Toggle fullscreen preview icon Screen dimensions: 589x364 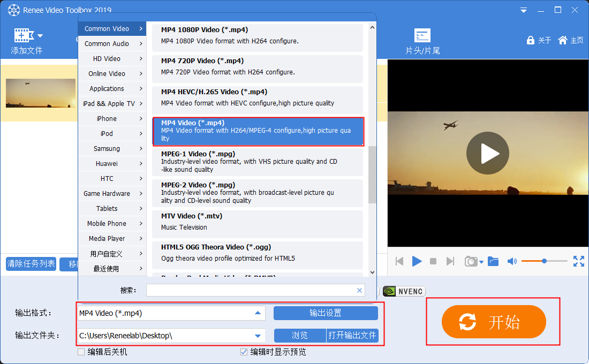tap(578, 261)
